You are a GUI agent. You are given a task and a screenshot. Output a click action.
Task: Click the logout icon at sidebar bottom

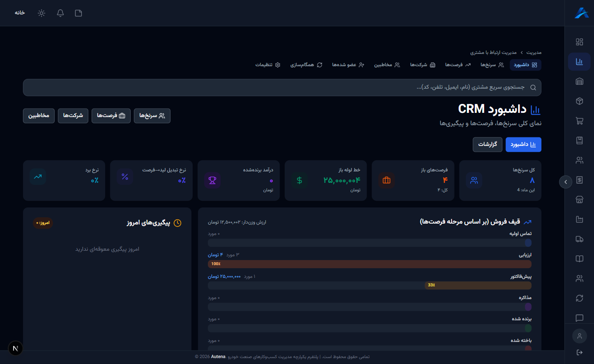(580, 353)
